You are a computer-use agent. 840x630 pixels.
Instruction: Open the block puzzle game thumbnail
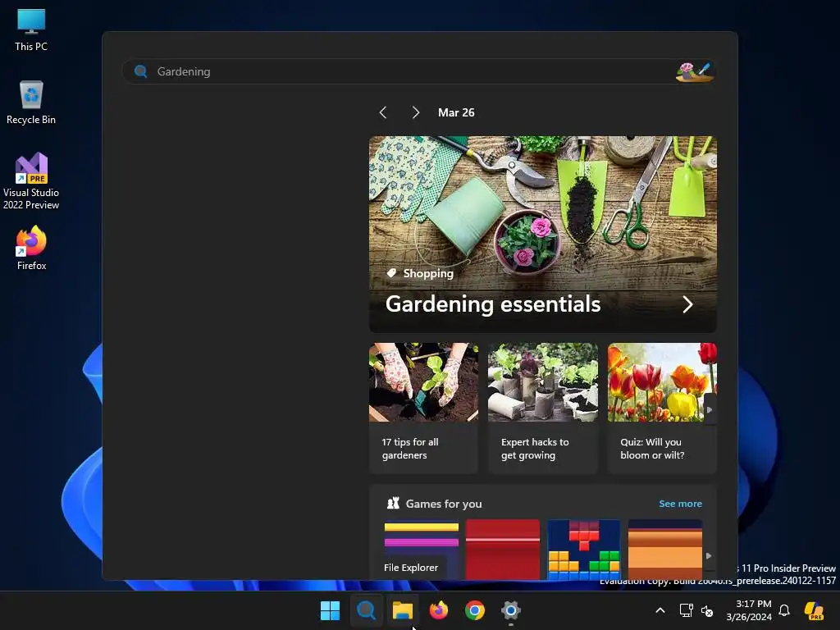(584, 549)
